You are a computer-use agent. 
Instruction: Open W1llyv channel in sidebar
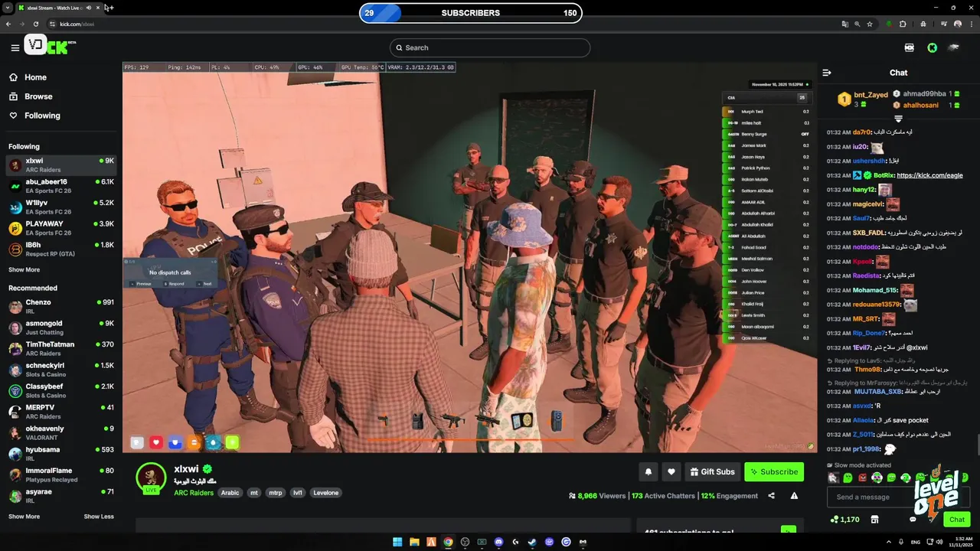61,207
